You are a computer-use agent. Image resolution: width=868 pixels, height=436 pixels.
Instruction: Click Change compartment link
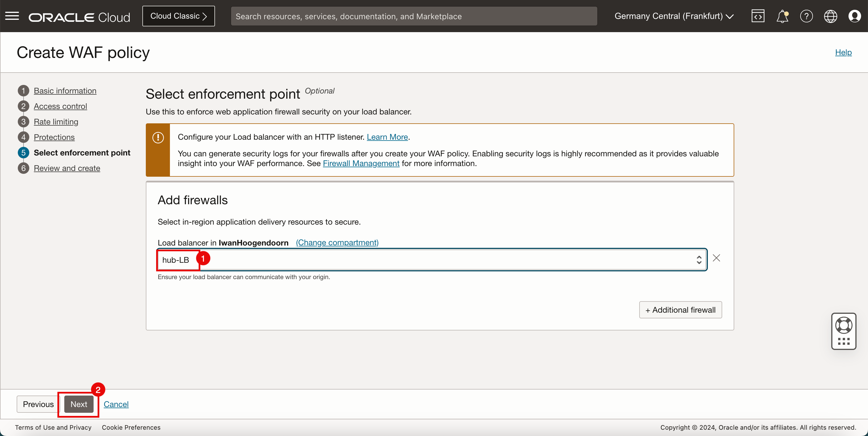337,242
